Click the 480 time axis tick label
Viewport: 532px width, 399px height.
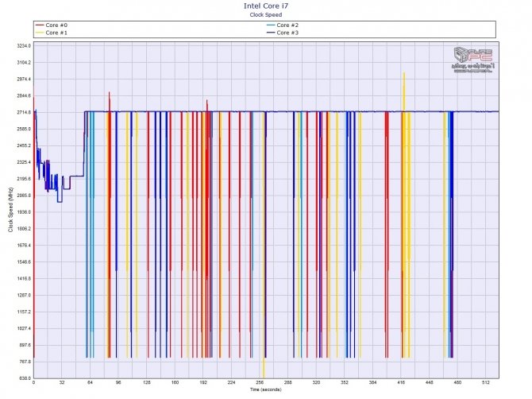click(457, 382)
